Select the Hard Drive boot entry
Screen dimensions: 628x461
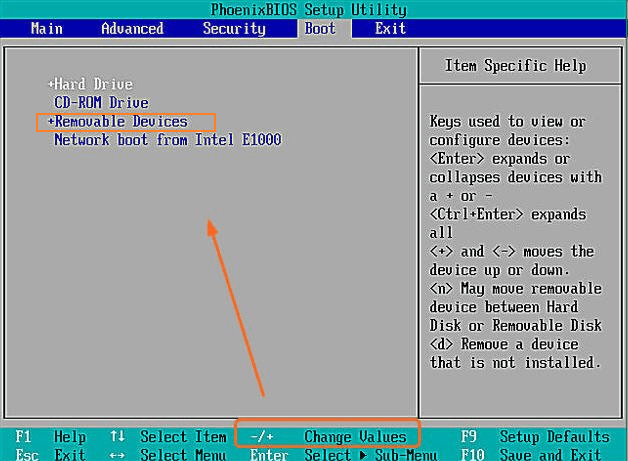93,84
